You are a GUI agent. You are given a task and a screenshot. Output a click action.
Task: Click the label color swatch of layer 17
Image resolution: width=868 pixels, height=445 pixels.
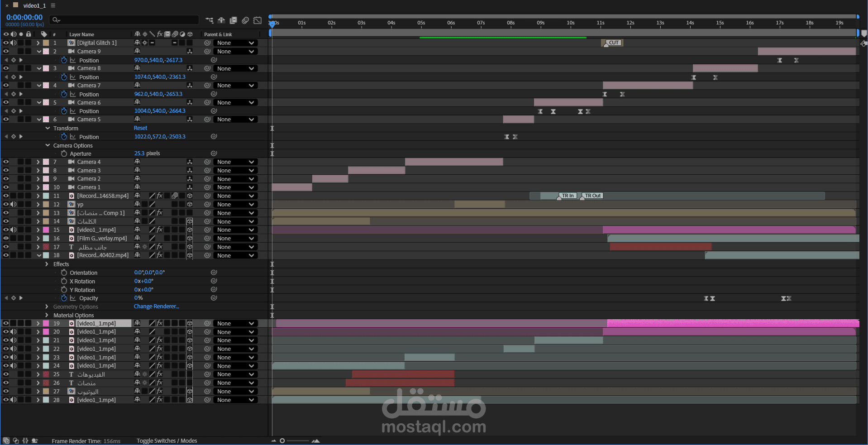(x=46, y=247)
